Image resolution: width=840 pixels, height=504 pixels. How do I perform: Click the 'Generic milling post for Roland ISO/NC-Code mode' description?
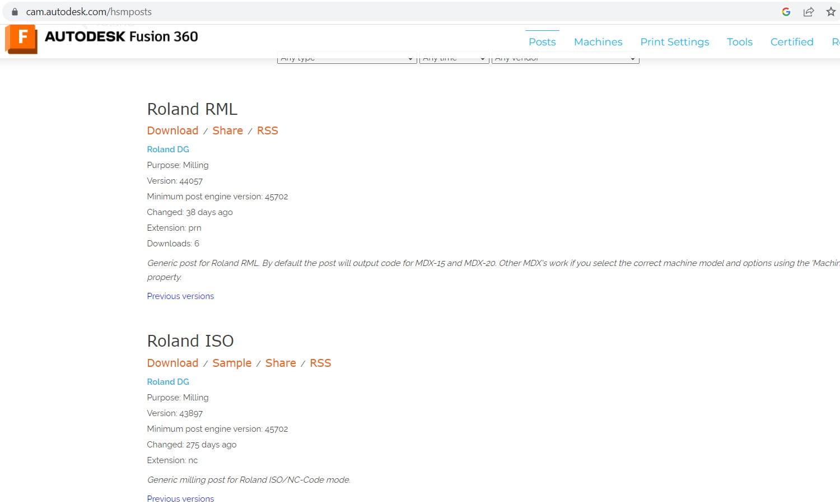click(x=249, y=480)
